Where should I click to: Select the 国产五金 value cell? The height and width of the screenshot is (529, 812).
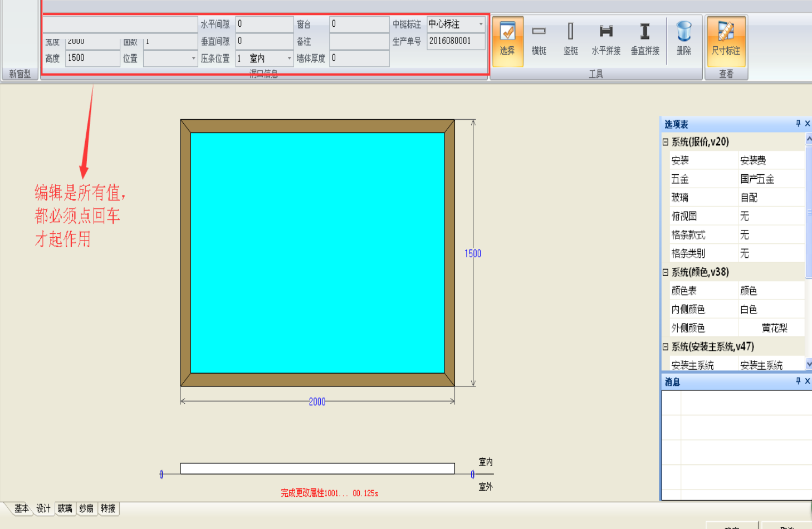coord(771,179)
